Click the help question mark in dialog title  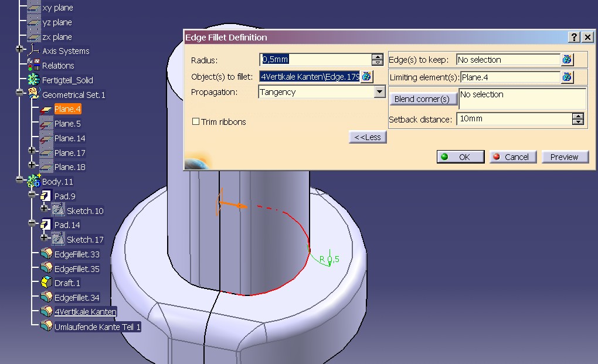[574, 37]
